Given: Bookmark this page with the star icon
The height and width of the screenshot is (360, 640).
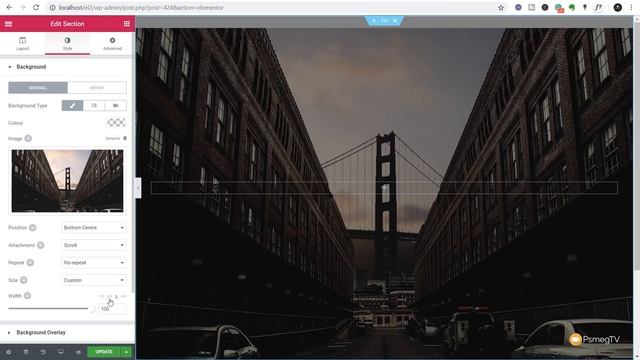Looking at the screenshot, I should point(501,8).
